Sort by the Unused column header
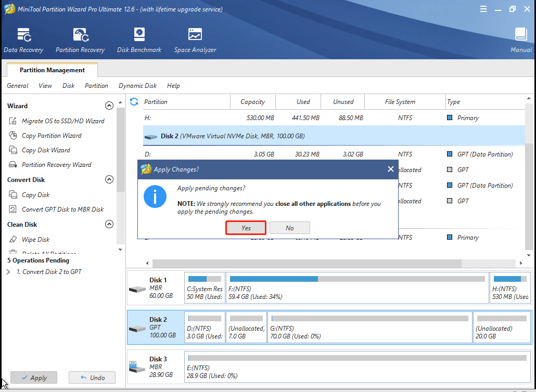The height and width of the screenshot is (392, 536). pyautogui.click(x=343, y=102)
